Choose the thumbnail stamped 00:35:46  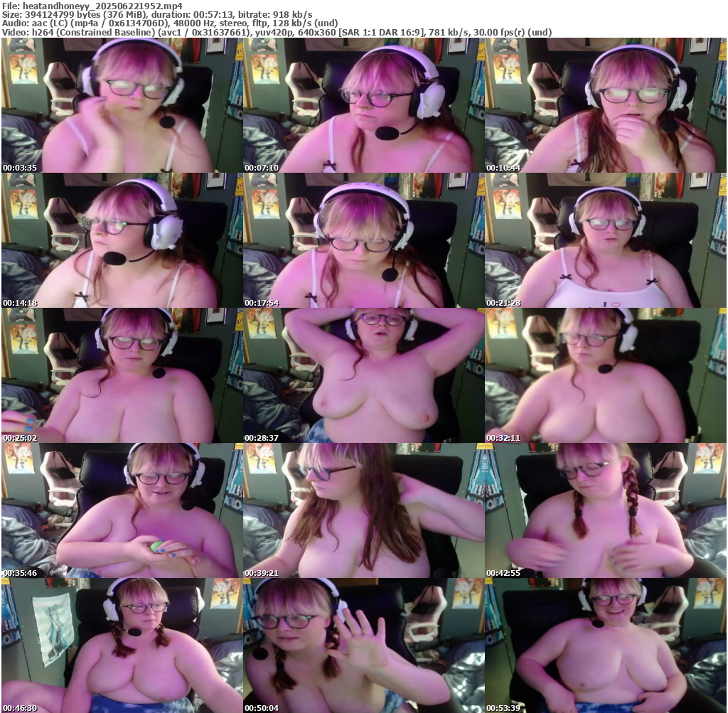122,510
